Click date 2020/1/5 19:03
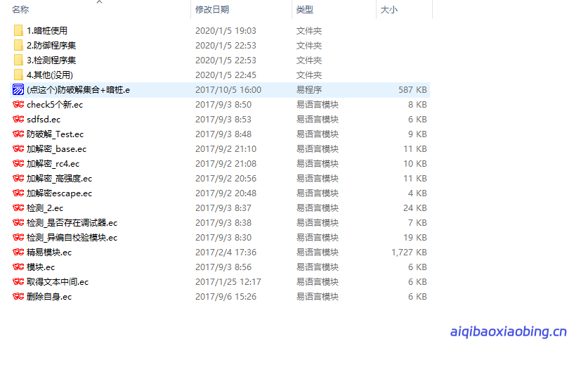The image size is (588, 370). 226,30
